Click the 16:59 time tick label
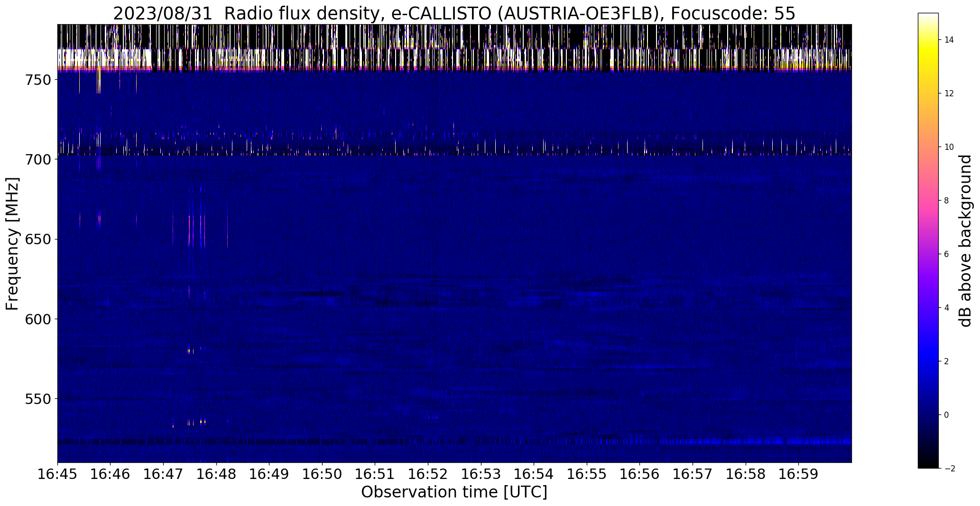Viewport: 980px width, 506px height. coord(799,474)
